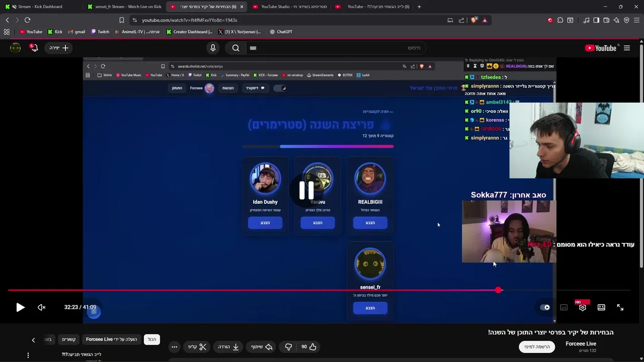The image size is (644, 362).
Task: Open Brave Leo AI sparkle icon
Action: (x=616, y=20)
